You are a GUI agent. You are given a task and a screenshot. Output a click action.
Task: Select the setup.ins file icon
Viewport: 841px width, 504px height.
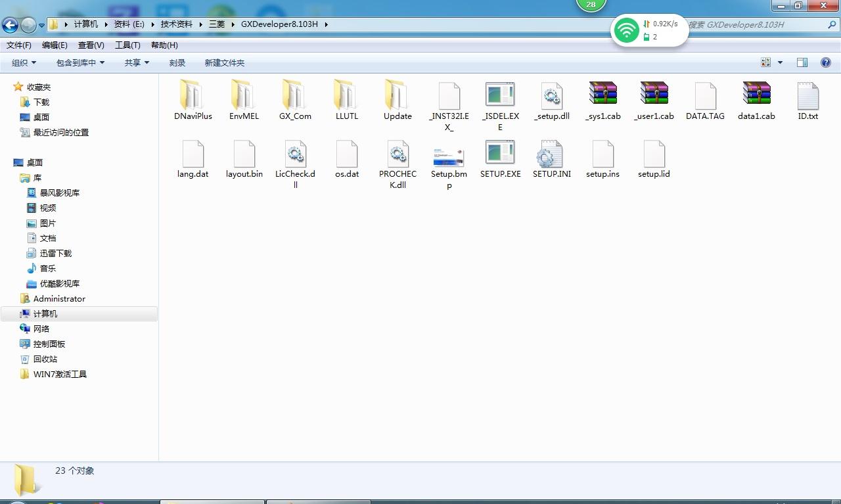point(602,153)
